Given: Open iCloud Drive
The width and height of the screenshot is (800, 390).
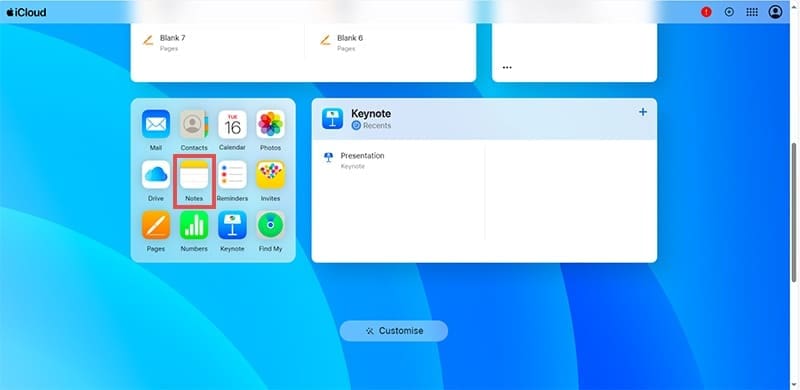Looking at the screenshot, I should (x=156, y=175).
